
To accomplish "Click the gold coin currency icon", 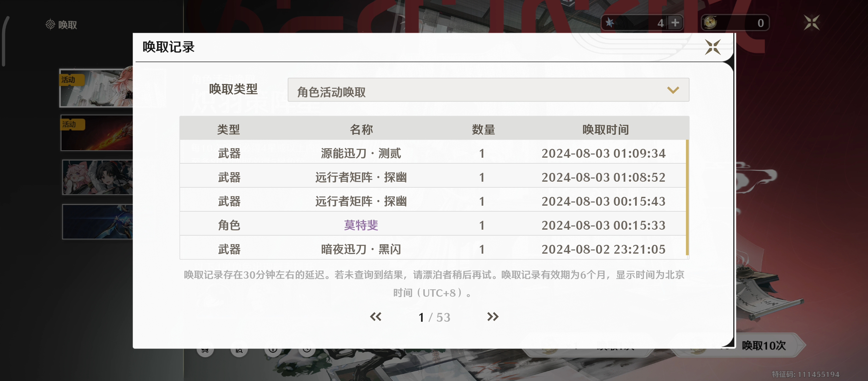I will point(710,23).
